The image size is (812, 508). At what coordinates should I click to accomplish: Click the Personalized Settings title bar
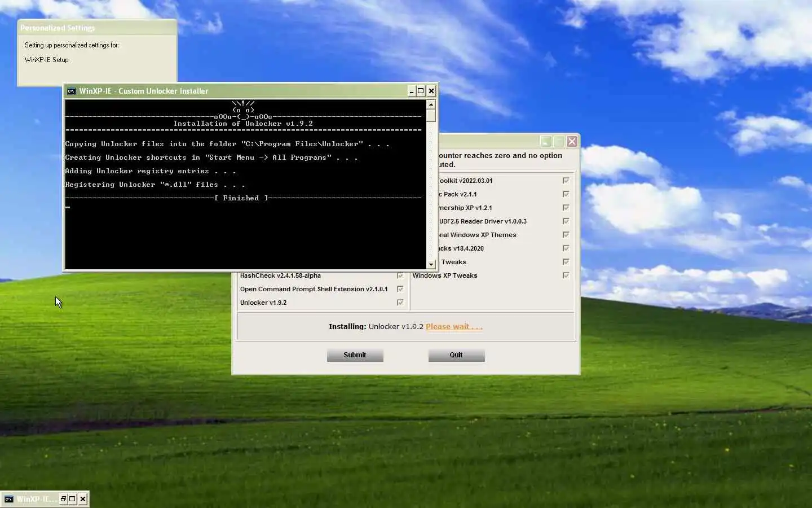[97, 28]
